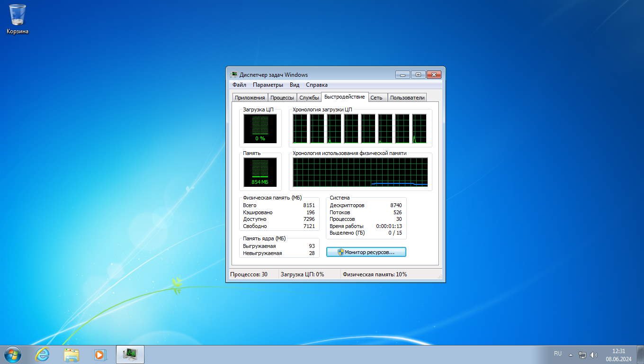Open the Файл menu

239,85
